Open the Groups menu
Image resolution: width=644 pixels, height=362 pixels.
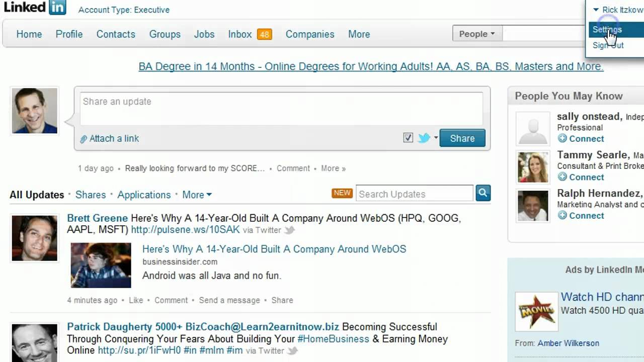(x=165, y=34)
